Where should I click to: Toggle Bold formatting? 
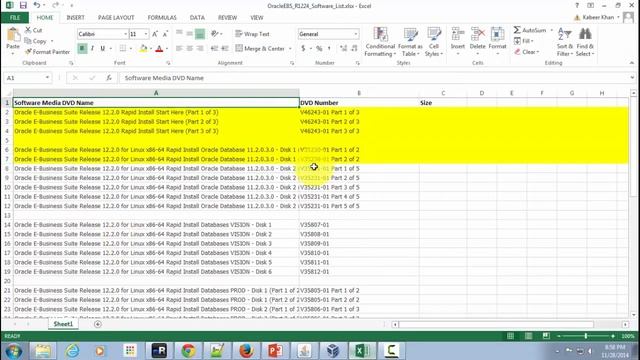82,49
